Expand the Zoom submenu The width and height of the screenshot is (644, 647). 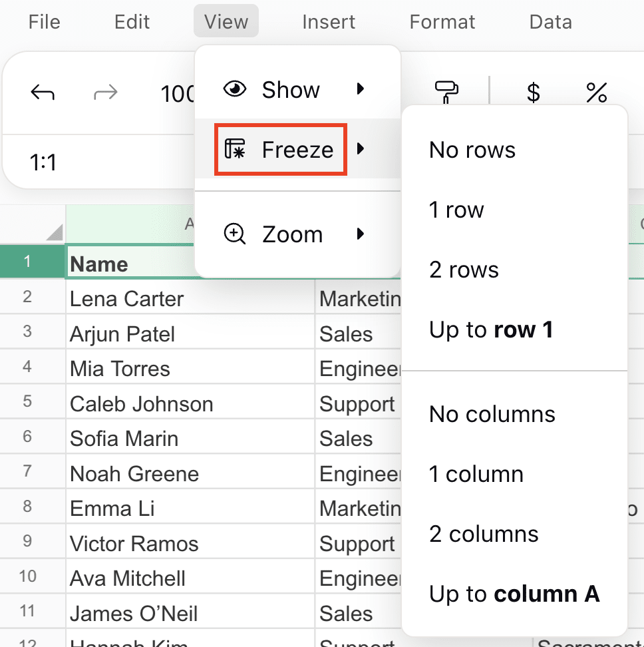[361, 234]
